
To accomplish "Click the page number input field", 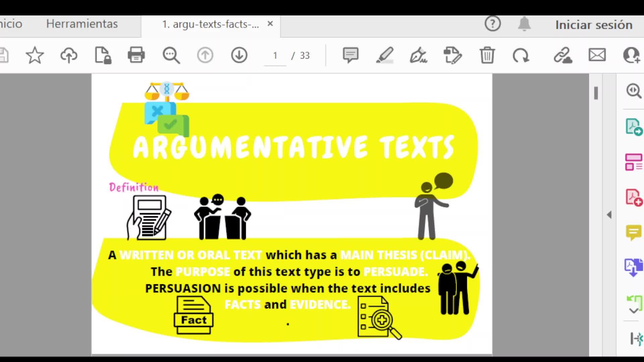I will (x=275, y=56).
